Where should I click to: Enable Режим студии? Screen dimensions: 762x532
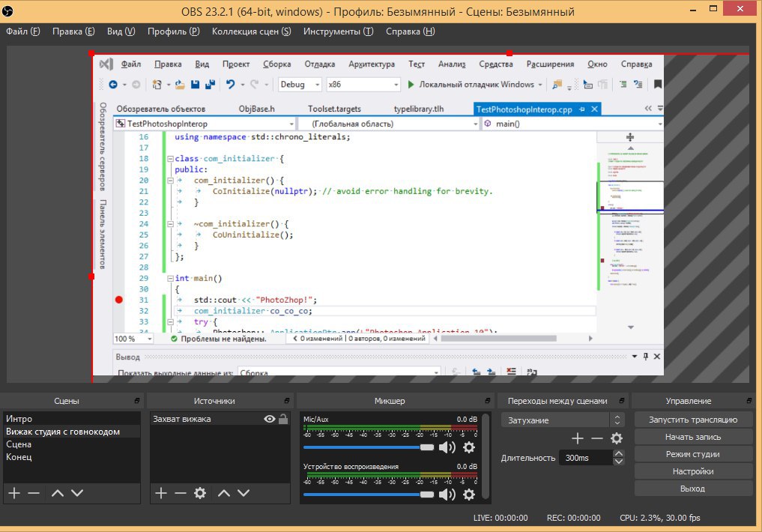click(693, 454)
